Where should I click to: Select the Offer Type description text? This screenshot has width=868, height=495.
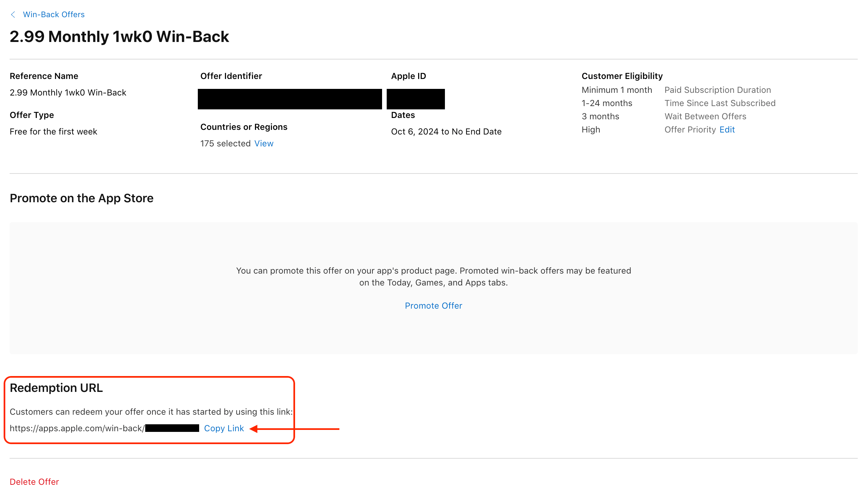pyautogui.click(x=53, y=131)
